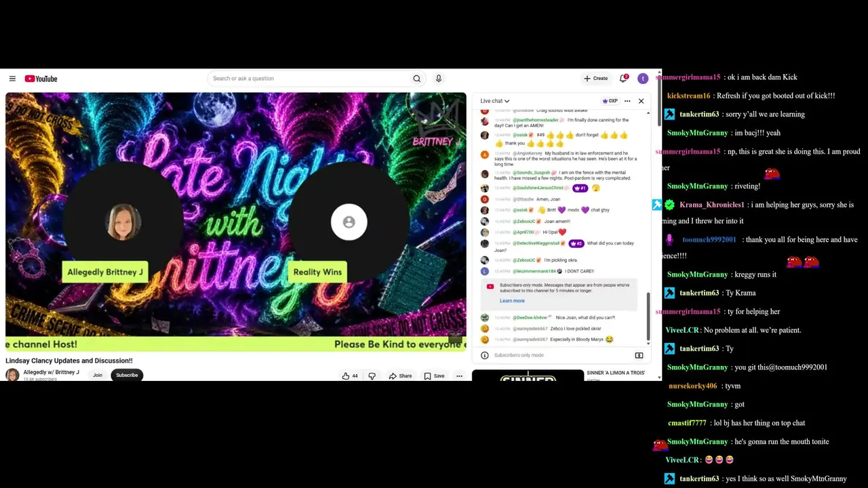868x488 pixels.
Task: Share the Lindsay Clancy video
Action: tap(400, 375)
